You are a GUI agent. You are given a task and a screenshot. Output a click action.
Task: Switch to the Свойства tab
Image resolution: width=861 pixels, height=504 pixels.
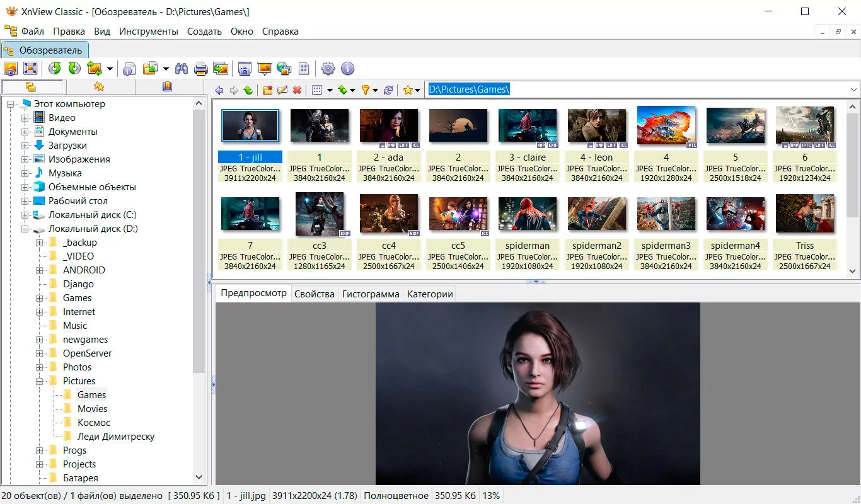click(315, 294)
